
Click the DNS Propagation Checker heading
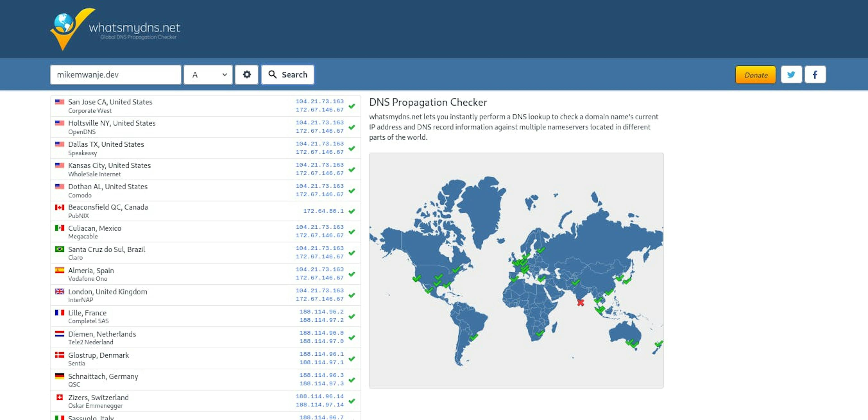coord(428,102)
